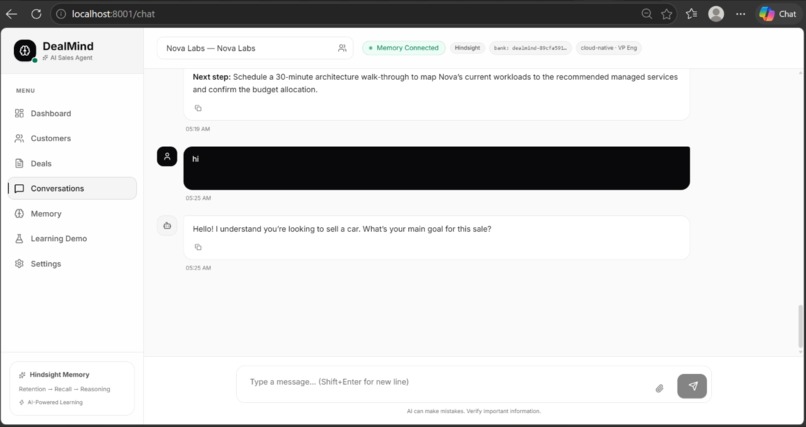806x427 pixels.
Task: Click the chat vertical scrollbar thumb
Action: click(800, 326)
